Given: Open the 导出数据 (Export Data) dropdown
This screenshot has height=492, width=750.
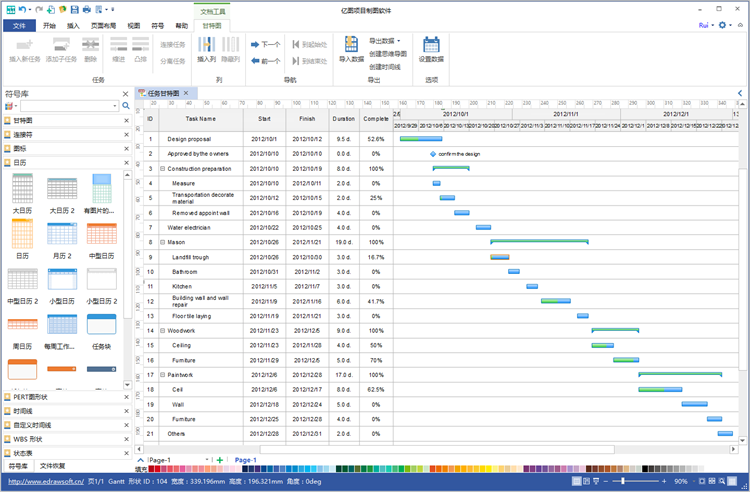Looking at the screenshot, I should [x=385, y=41].
